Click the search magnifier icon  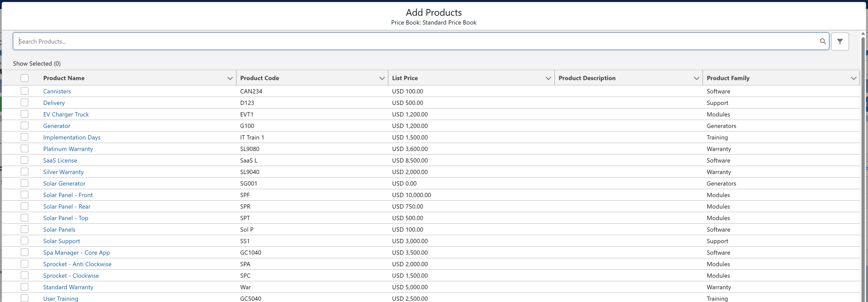tap(822, 41)
